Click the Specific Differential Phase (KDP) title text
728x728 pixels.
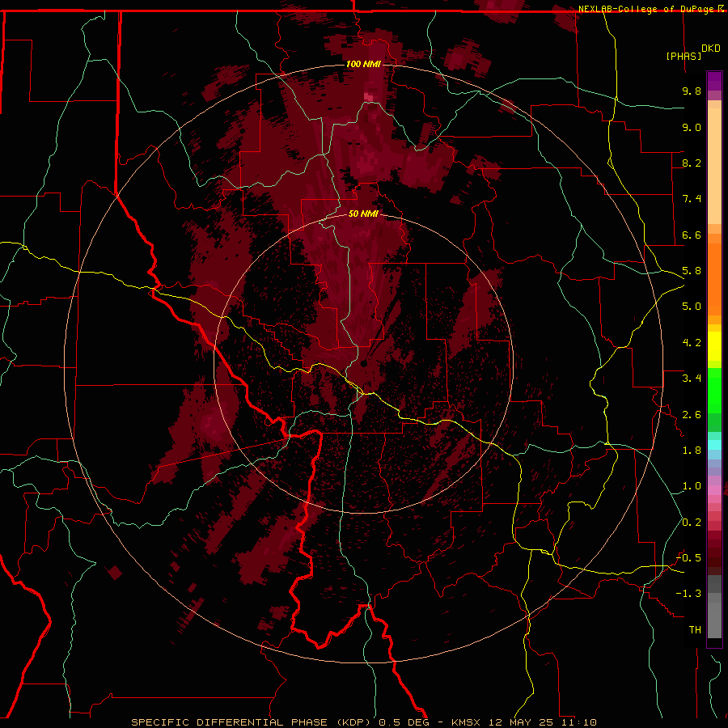click(252, 722)
